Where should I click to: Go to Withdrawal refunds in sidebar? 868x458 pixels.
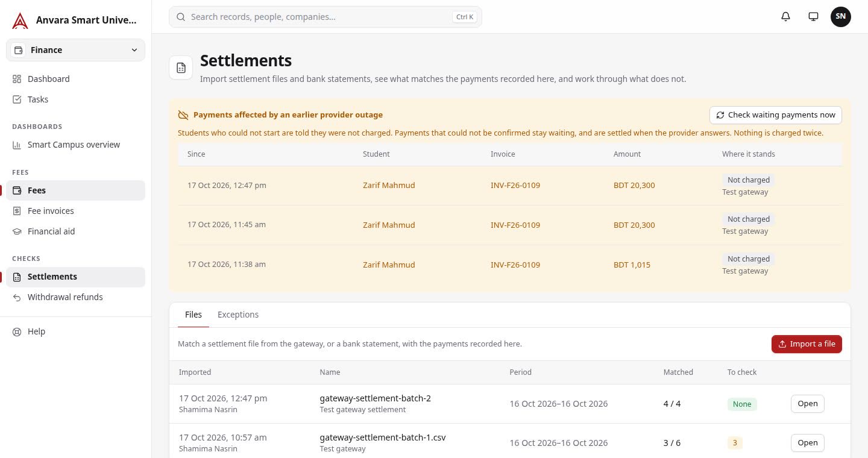point(75,297)
